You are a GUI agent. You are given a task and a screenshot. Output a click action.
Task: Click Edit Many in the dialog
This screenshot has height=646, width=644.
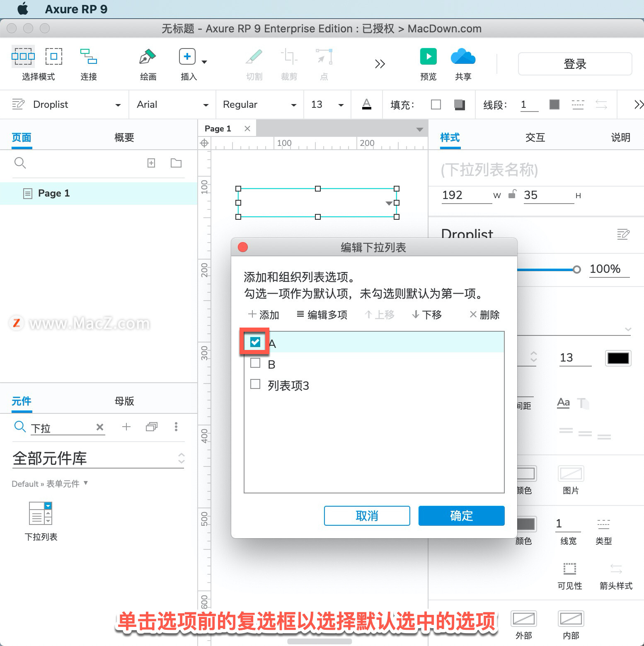point(322,315)
